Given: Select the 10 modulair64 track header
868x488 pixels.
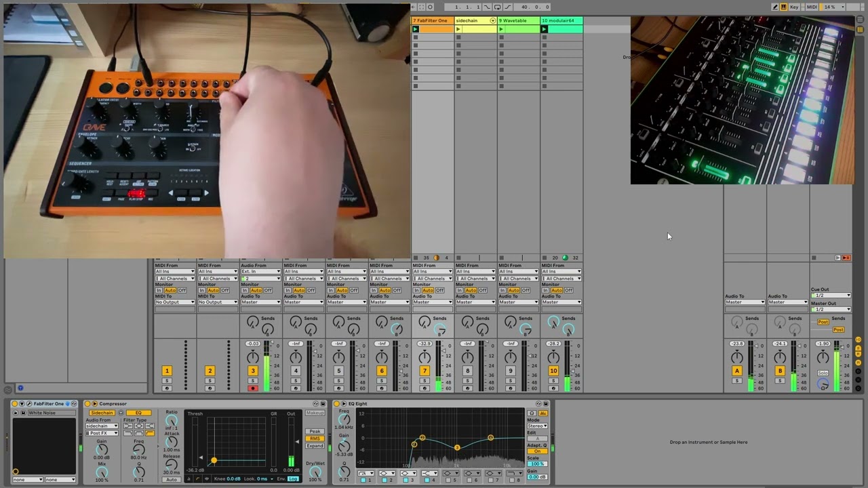Looking at the screenshot, I should click(561, 20).
